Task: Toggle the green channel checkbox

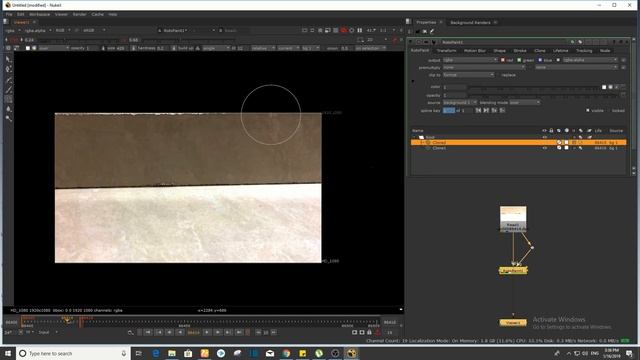Action: click(x=519, y=60)
